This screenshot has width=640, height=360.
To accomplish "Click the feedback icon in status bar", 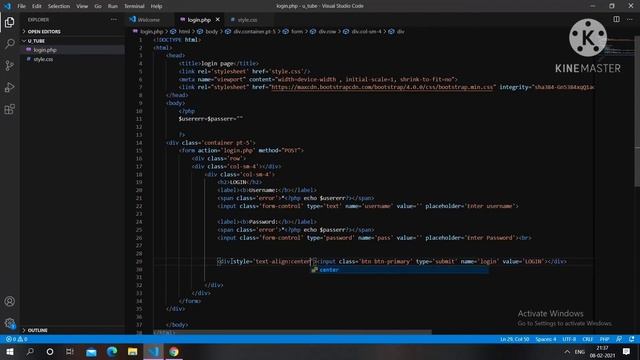I will (x=619, y=339).
